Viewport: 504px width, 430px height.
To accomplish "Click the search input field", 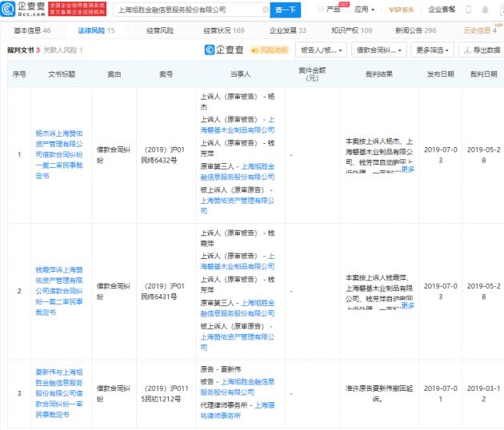I will (x=190, y=10).
